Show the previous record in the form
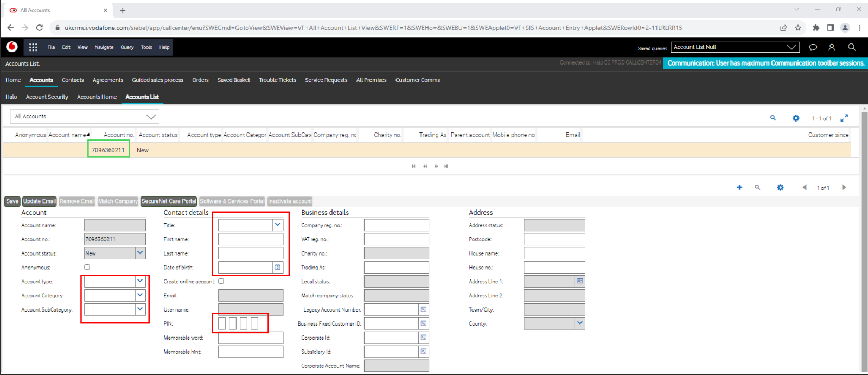This screenshot has height=375, width=868. coord(805,187)
